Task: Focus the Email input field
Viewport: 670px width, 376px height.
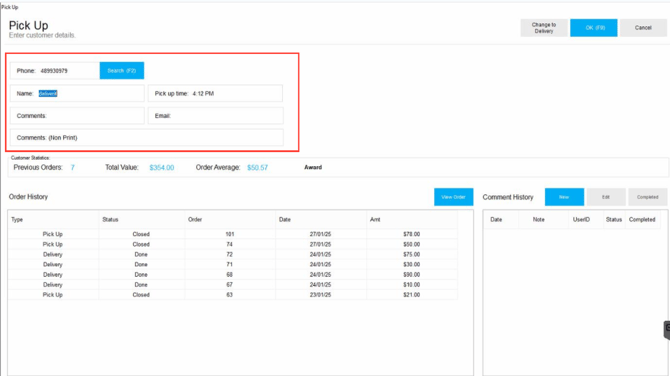Action: (x=215, y=116)
